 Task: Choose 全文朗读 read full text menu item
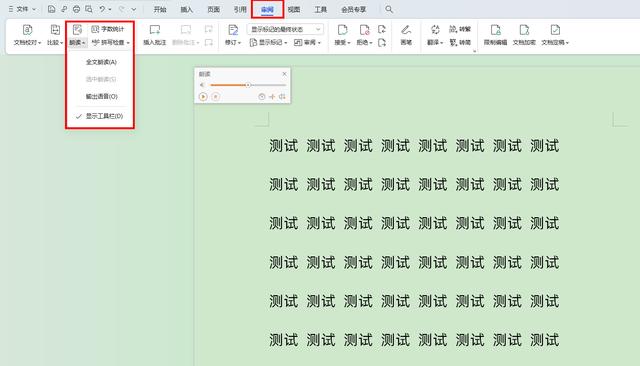101,62
